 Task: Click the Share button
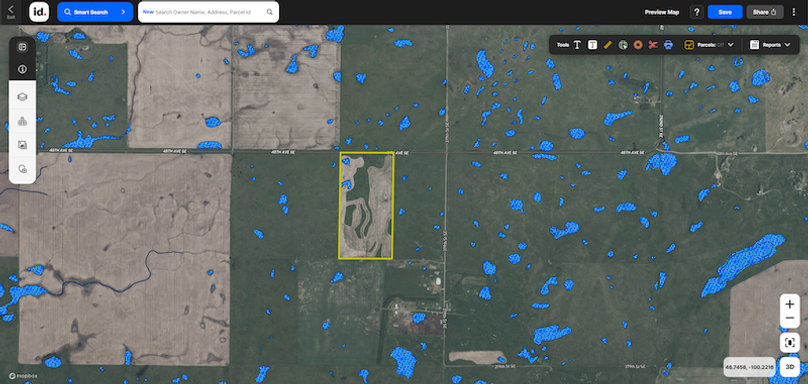pyautogui.click(x=765, y=12)
